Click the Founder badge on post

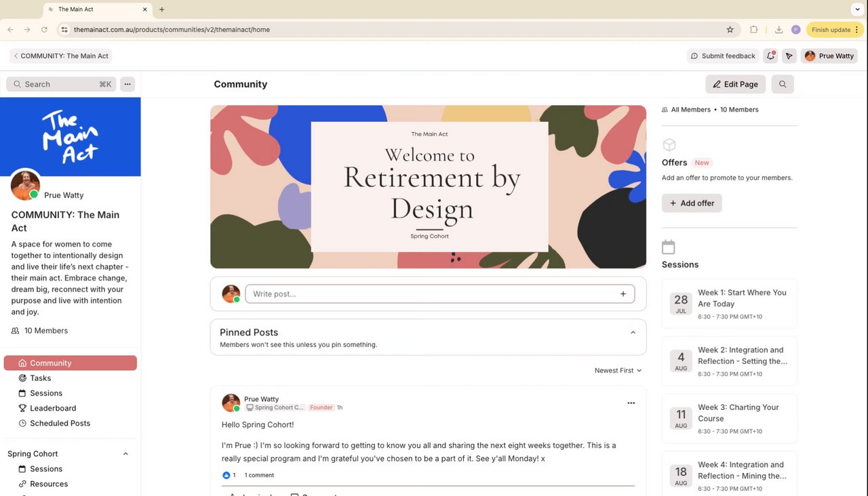[321, 408]
